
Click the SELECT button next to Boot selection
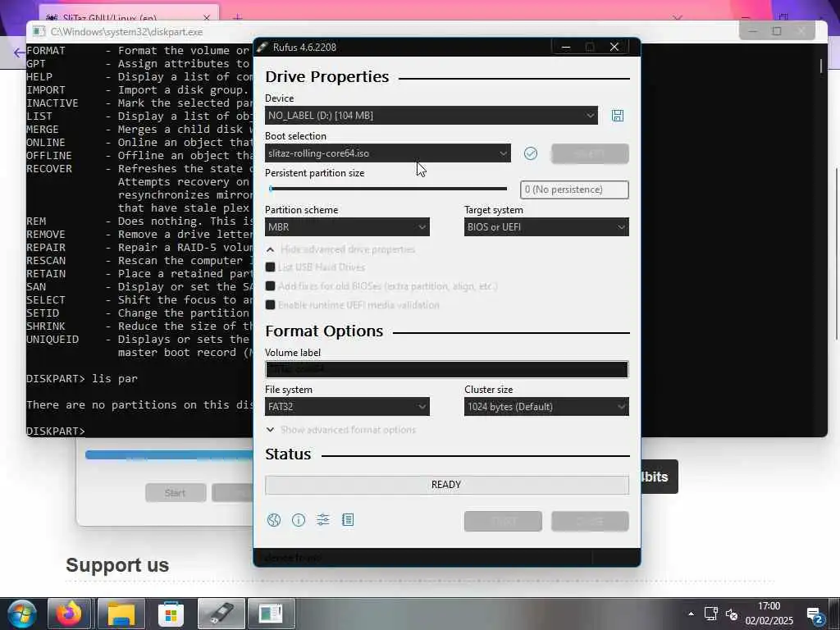coord(590,153)
